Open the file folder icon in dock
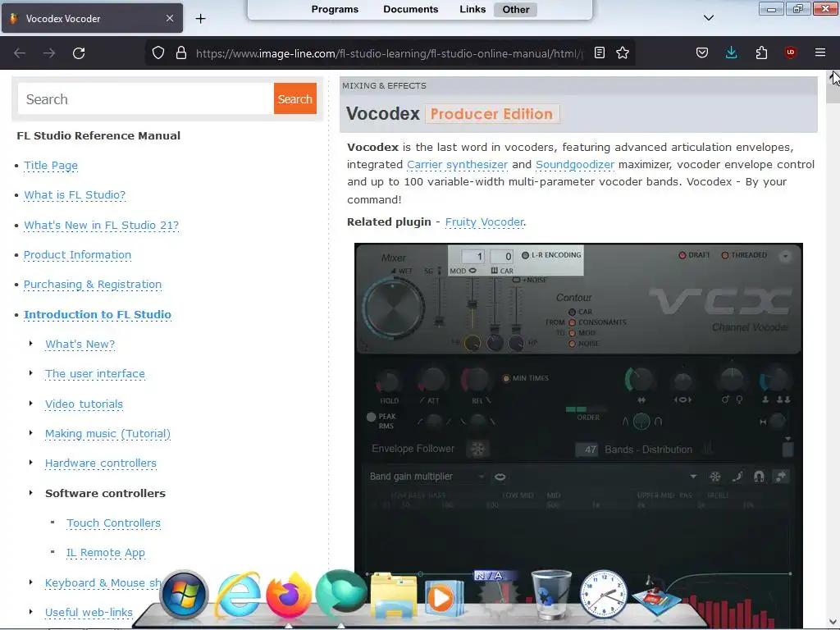Screen dimensions: 840x630 (x=393, y=595)
